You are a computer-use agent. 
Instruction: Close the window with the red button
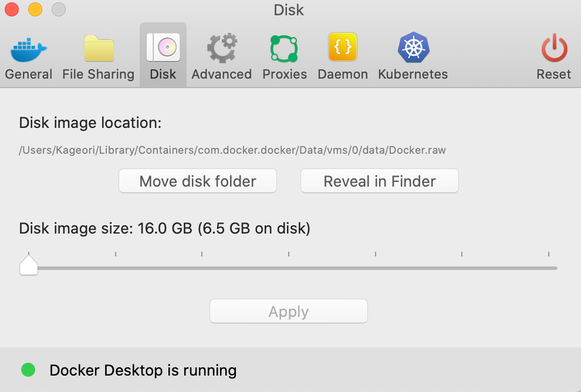click(x=11, y=9)
